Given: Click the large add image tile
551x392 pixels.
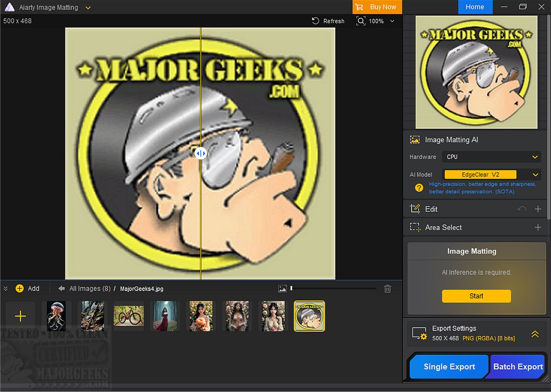Looking at the screenshot, I should (20, 316).
